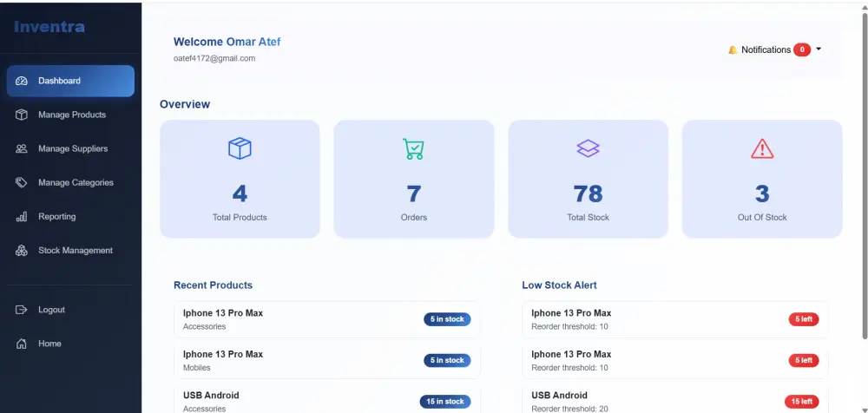Click the page vertical scrollbar
Screen dimensions: 868x413
coord(865,174)
